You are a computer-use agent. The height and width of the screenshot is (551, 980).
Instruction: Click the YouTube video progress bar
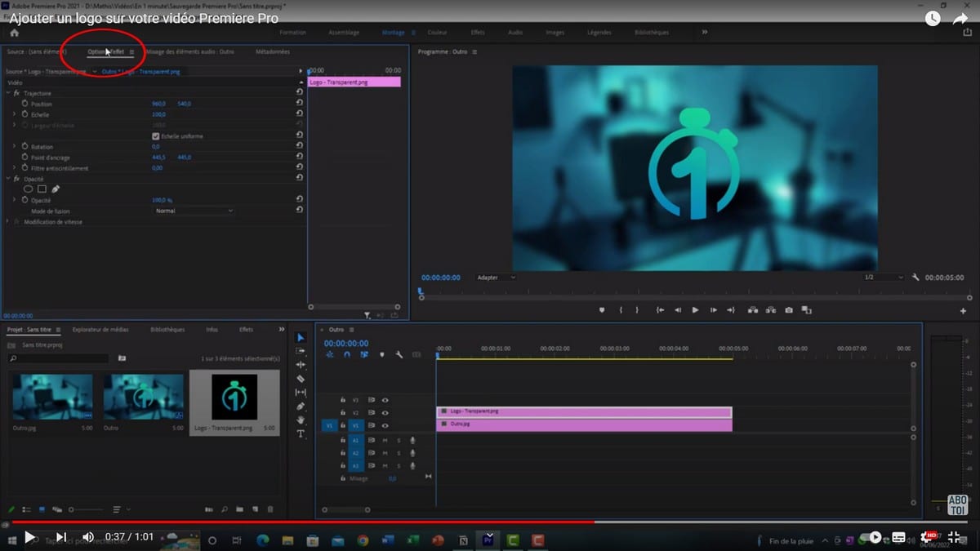point(490,522)
